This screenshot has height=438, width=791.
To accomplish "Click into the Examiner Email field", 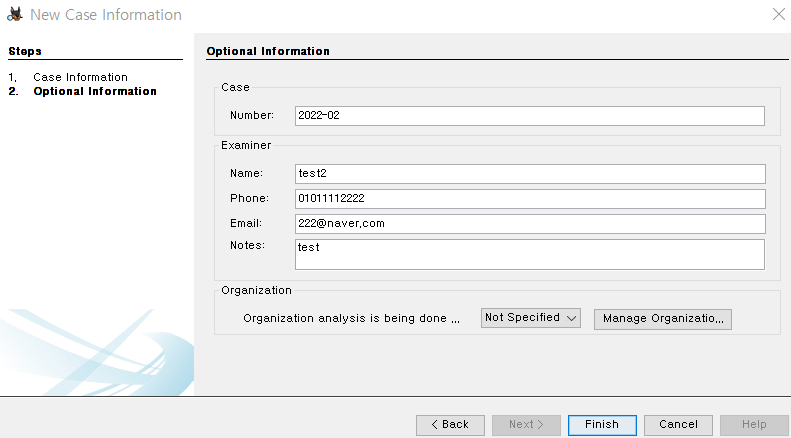I will pyautogui.click(x=530, y=224).
